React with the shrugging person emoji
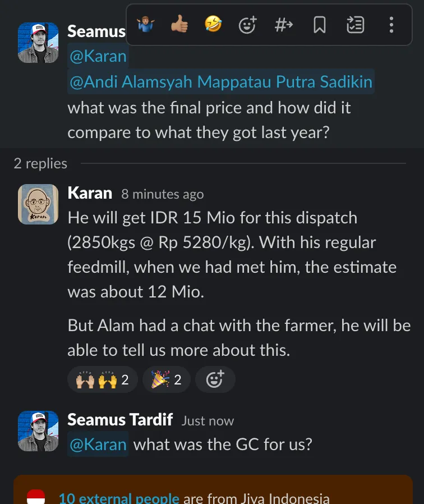The image size is (424, 504). click(x=145, y=25)
